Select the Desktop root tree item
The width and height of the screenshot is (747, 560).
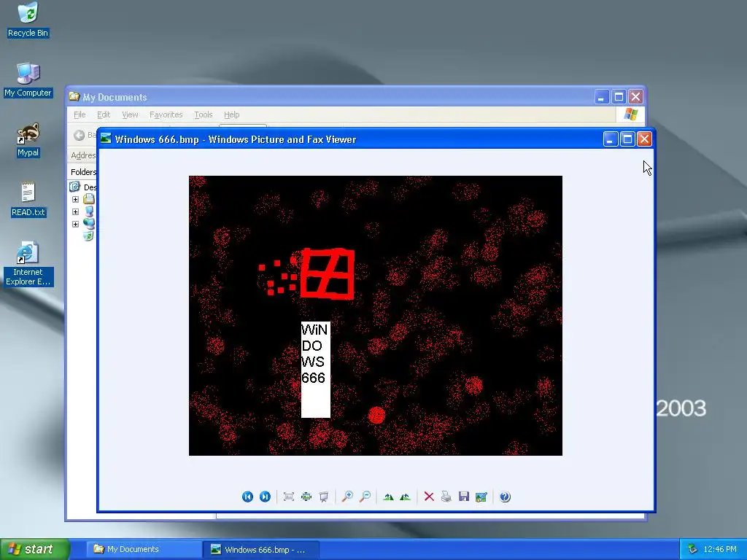click(x=83, y=187)
